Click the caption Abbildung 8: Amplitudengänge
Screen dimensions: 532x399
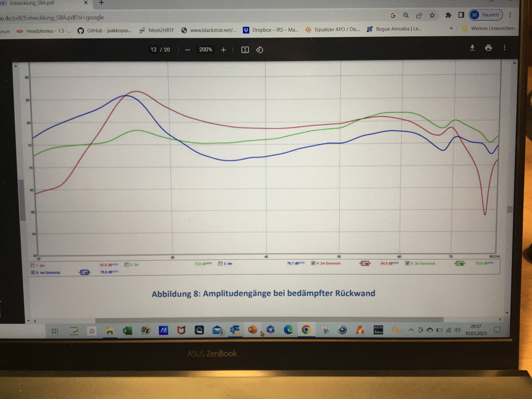pyautogui.click(x=263, y=293)
